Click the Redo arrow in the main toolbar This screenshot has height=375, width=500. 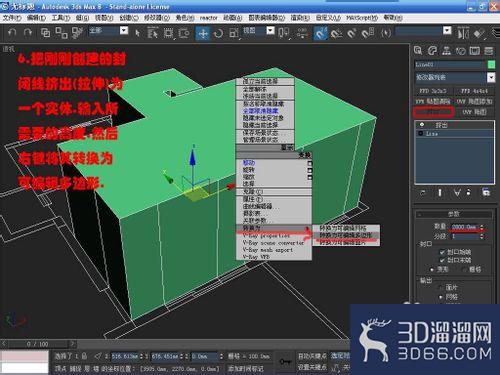pos(28,33)
